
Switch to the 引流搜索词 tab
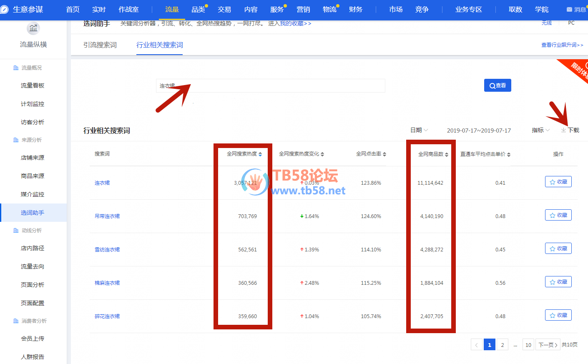point(100,45)
